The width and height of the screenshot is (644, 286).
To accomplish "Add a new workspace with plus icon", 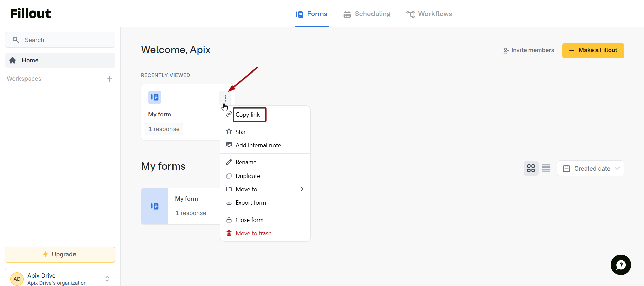I will tap(109, 79).
